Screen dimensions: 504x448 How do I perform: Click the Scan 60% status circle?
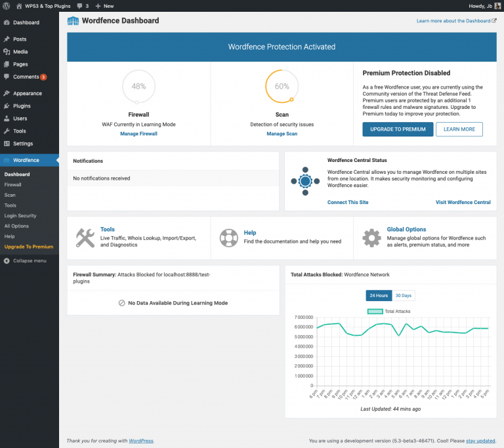coord(282,87)
